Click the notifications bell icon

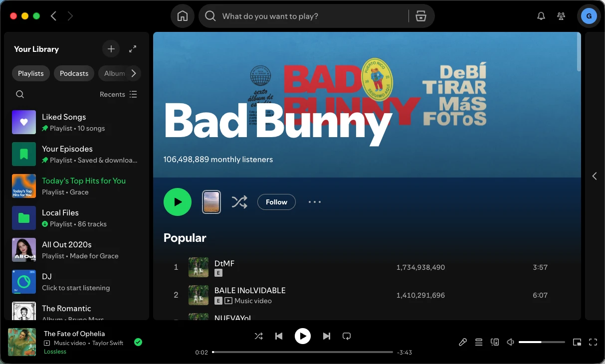pyautogui.click(x=541, y=15)
